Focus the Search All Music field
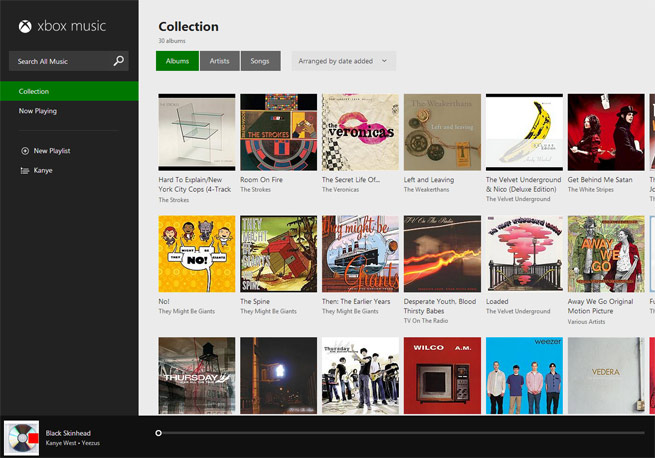655x458 pixels. tap(69, 61)
